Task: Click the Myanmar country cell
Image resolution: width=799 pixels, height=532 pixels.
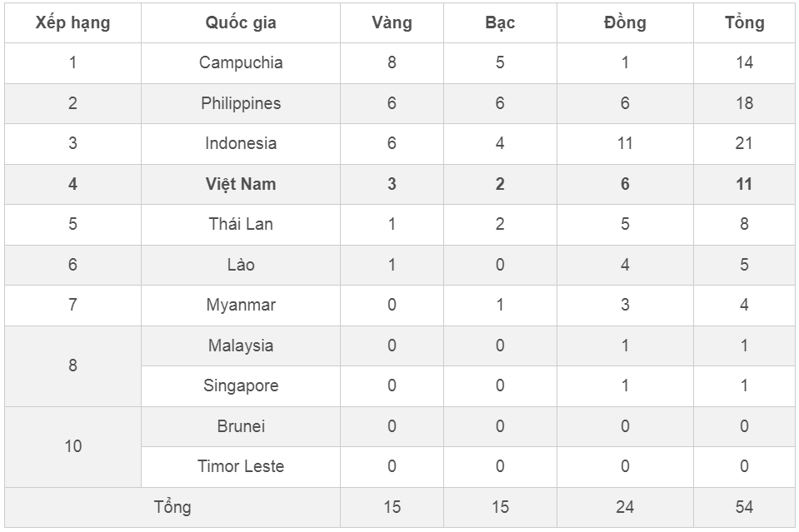Action: click(x=241, y=305)
